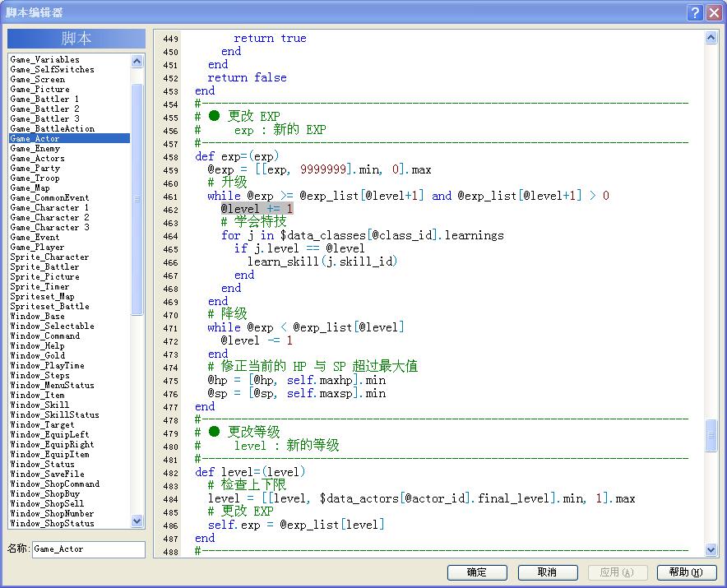
Task: Click the script list scrollbar thumb
Action: (x=137, y=199)
